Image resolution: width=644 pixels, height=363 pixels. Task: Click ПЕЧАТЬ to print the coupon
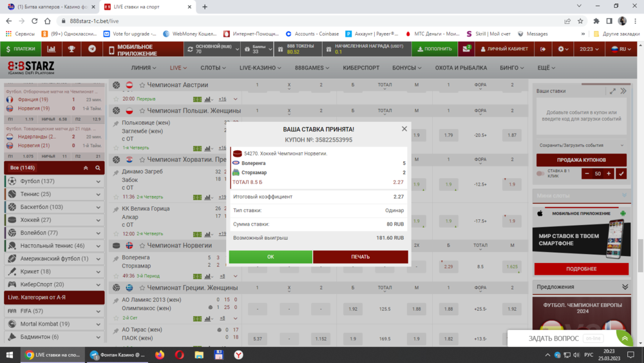click(x=361, y=257)
